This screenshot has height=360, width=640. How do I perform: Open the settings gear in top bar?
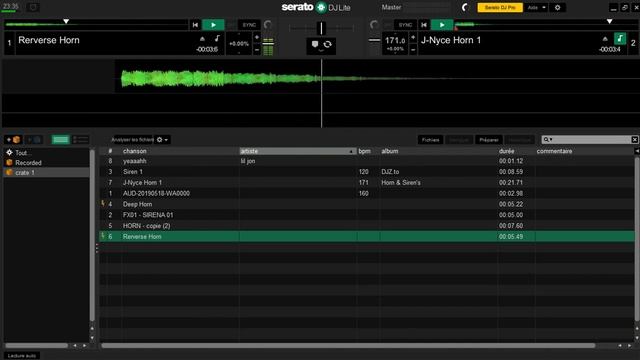pos(558,7)
